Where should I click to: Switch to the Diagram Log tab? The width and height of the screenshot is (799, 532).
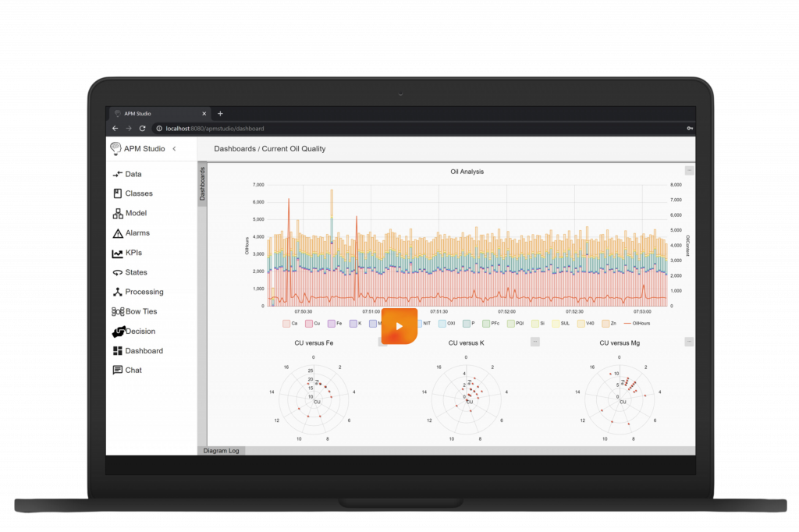point(221,451)
